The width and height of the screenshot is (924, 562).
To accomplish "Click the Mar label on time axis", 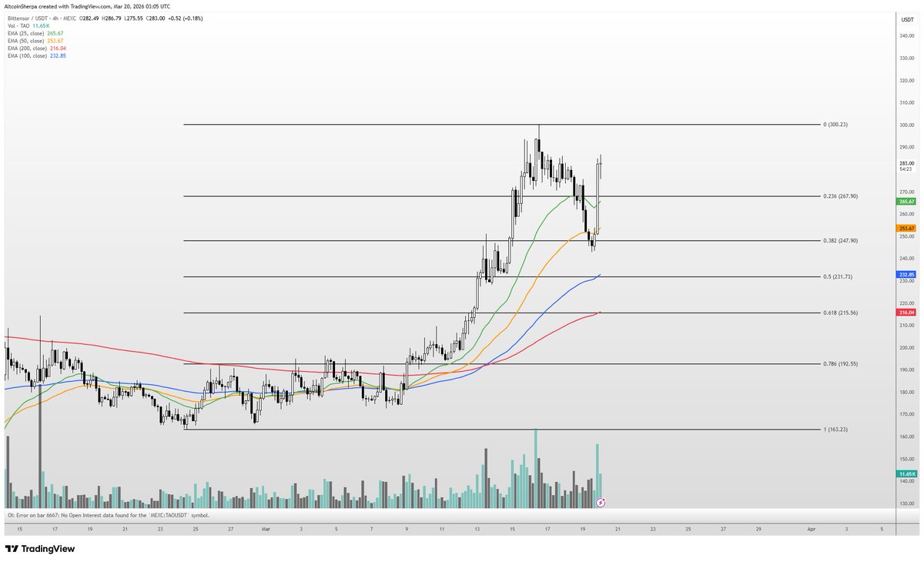I will [266, 530].
